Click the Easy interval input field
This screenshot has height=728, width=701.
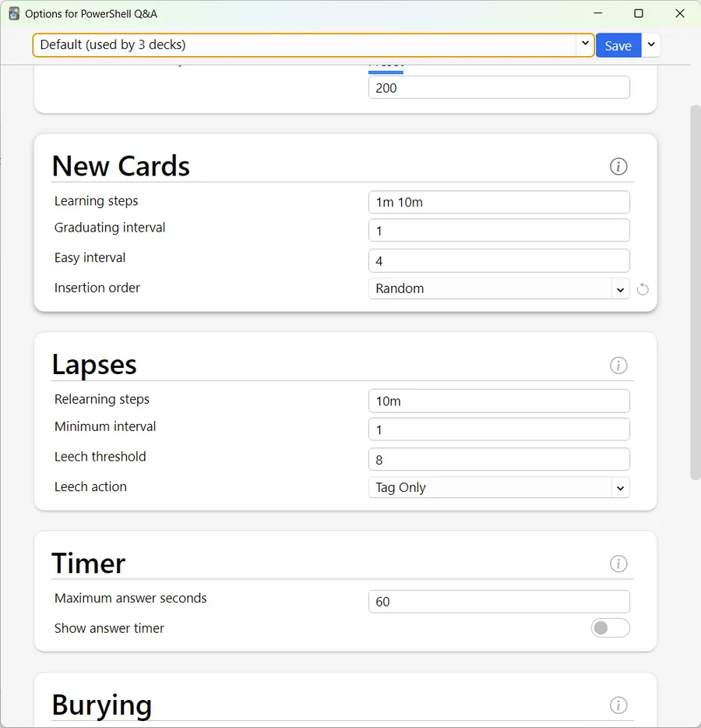(x=498, y=260)
